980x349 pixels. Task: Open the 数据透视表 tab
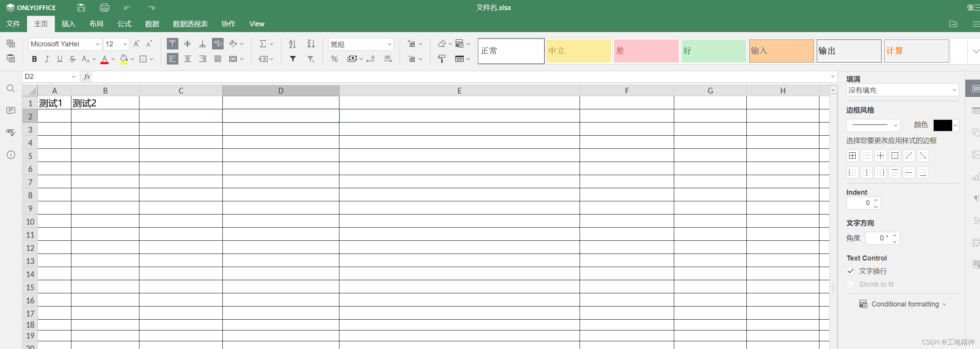coord(190,24)
